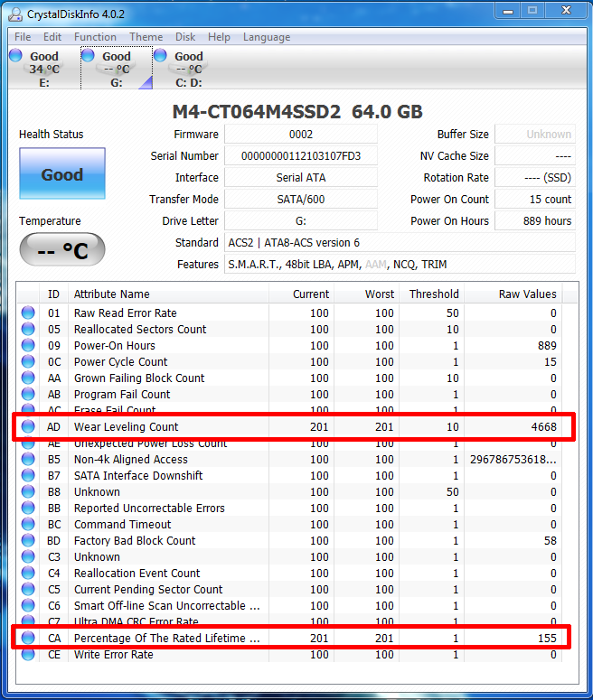Select the E: disk tab

pos(44,69)
